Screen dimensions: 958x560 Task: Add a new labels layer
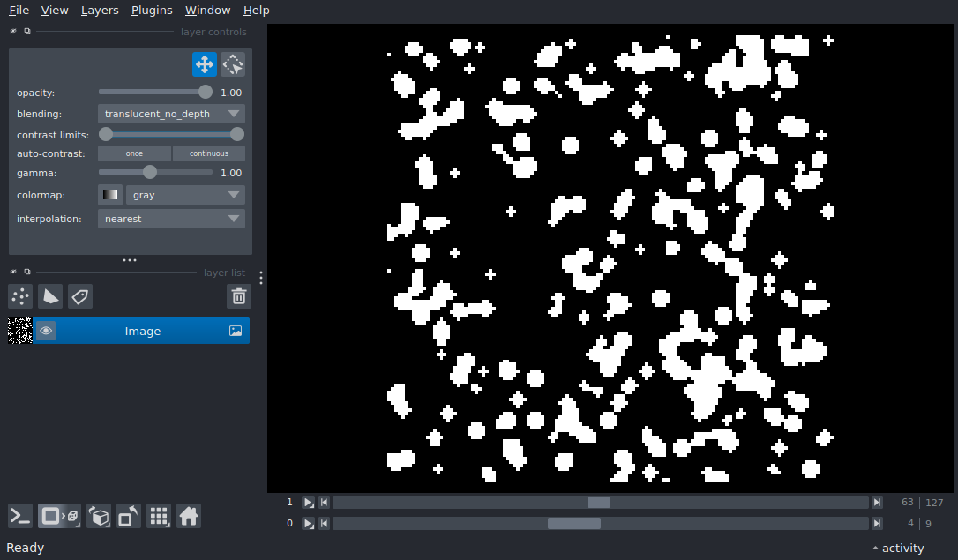click(80, 297)
